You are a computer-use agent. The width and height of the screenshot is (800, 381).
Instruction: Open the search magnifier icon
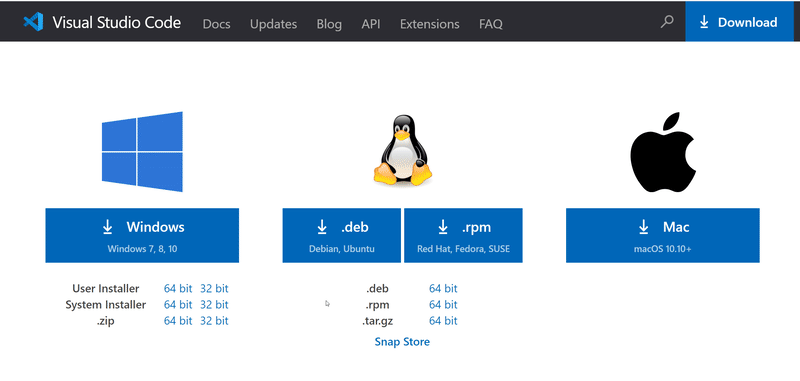pos(667,21)
